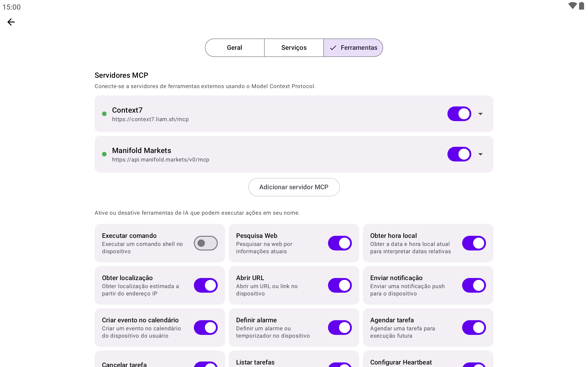Viewport: 588px width, 367px height.
Task: Disable the Obter localização tool
Action: point(206,285)
